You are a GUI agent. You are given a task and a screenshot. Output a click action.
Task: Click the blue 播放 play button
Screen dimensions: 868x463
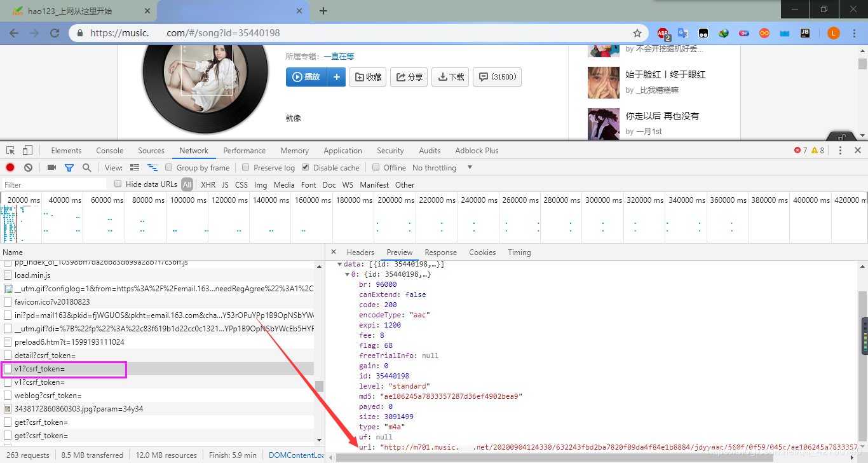pos(307,77)
